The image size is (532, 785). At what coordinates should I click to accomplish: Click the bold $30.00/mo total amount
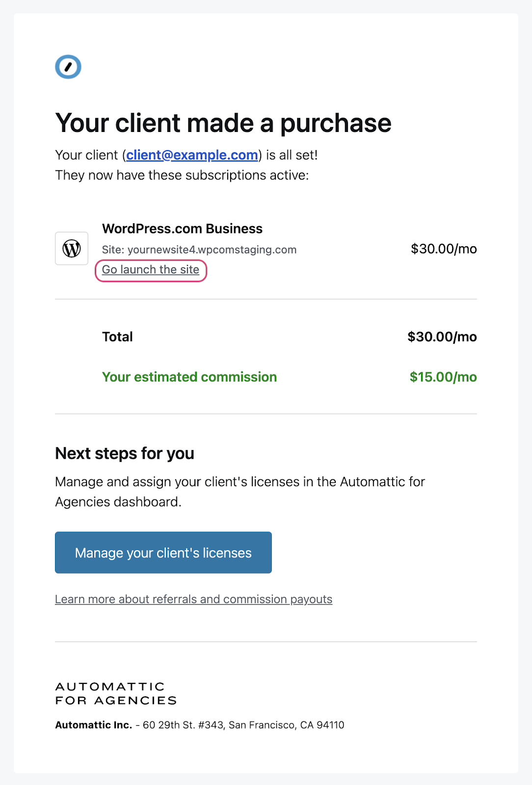(x=442, y=337)
